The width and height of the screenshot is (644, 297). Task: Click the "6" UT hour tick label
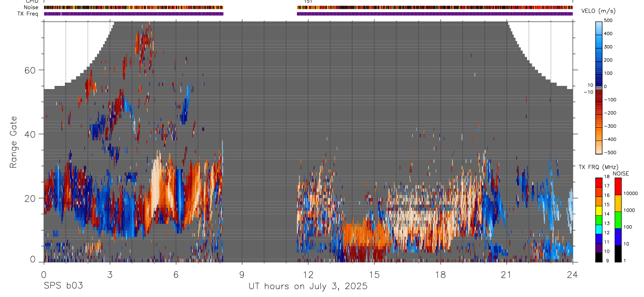(176, 273)
